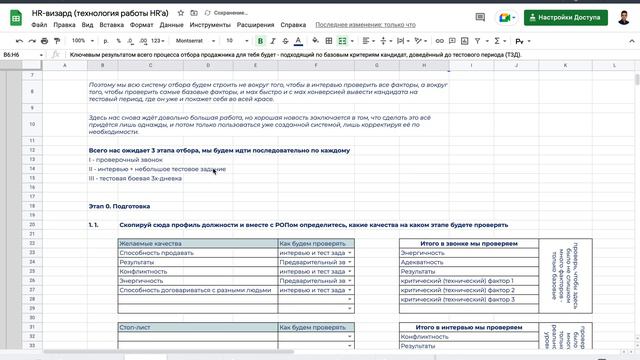Format as percent
Screen dimensions: 640x360
pyautogui.click(x=118, y=41)
